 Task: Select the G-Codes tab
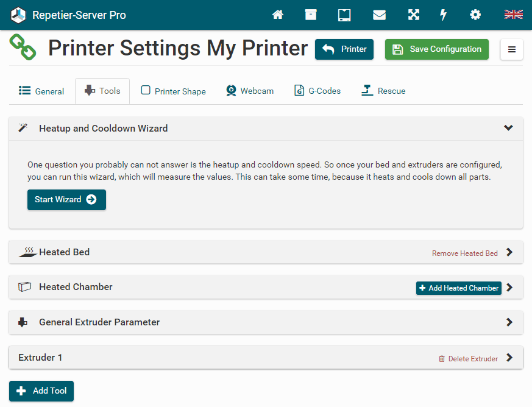317,91
